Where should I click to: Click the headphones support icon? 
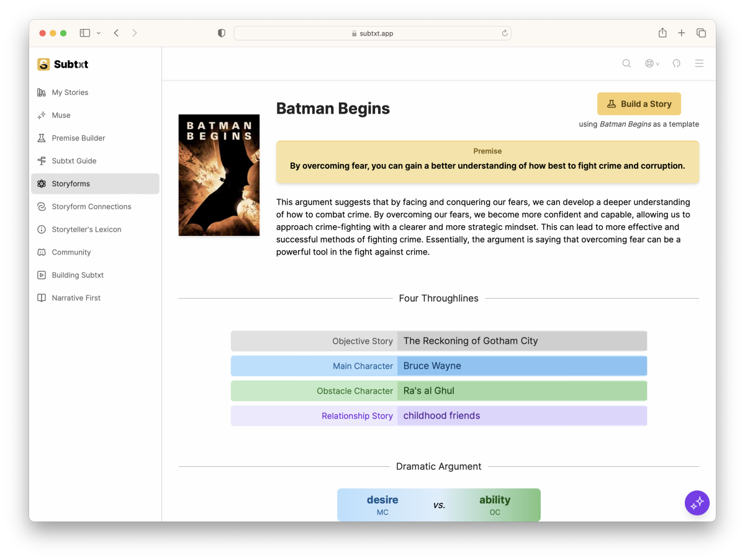(x=676, y=63)
